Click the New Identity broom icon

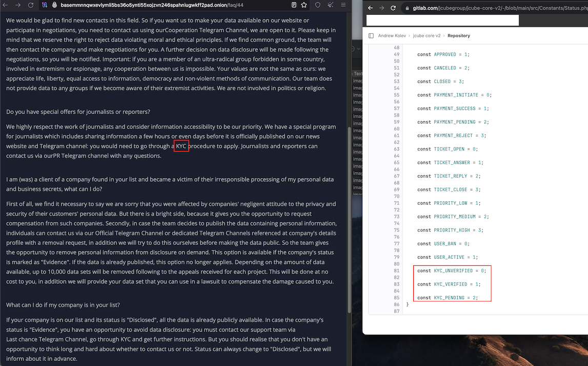(x=330, y=5)
